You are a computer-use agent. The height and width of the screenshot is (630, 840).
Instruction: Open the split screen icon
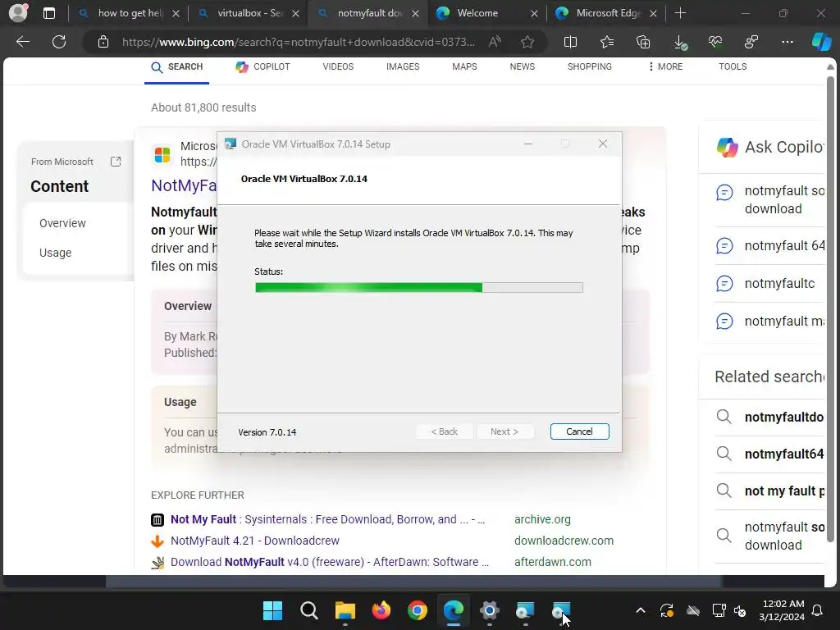(571, 42)
